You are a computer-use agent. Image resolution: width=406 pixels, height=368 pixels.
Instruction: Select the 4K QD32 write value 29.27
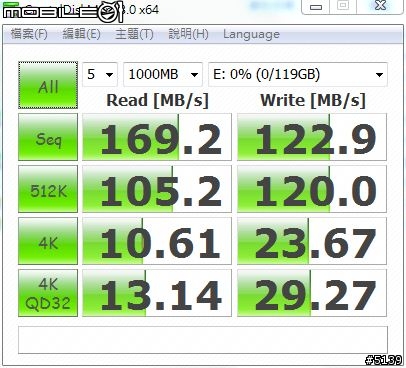point(312,293)
